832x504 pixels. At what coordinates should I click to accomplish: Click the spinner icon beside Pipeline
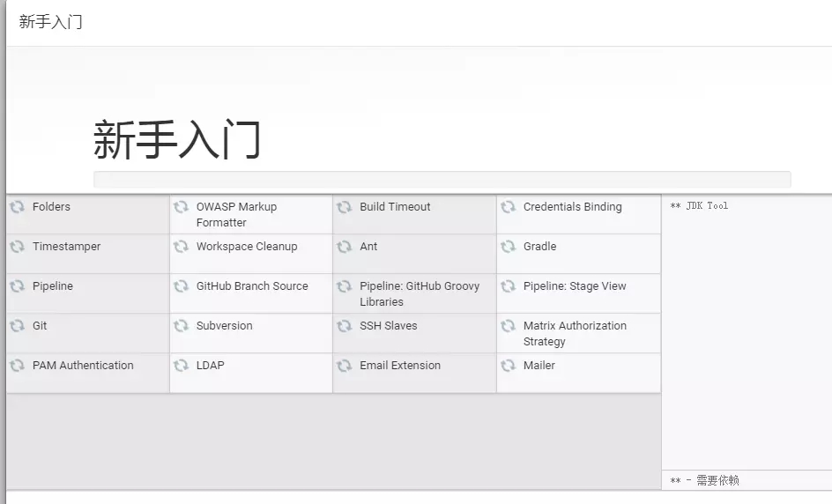click(17, 286)
